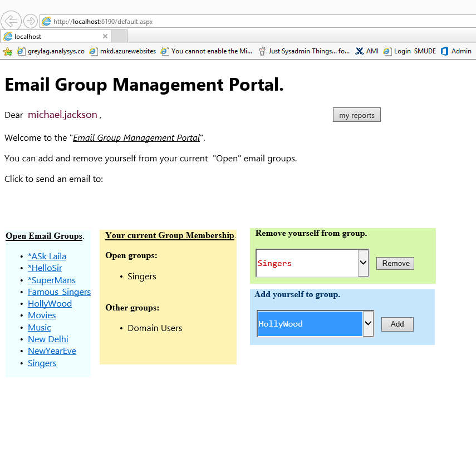This screenshot has height=449, width=476.
Task: Open the *ASk Laila group link
Action: (47, 256)
